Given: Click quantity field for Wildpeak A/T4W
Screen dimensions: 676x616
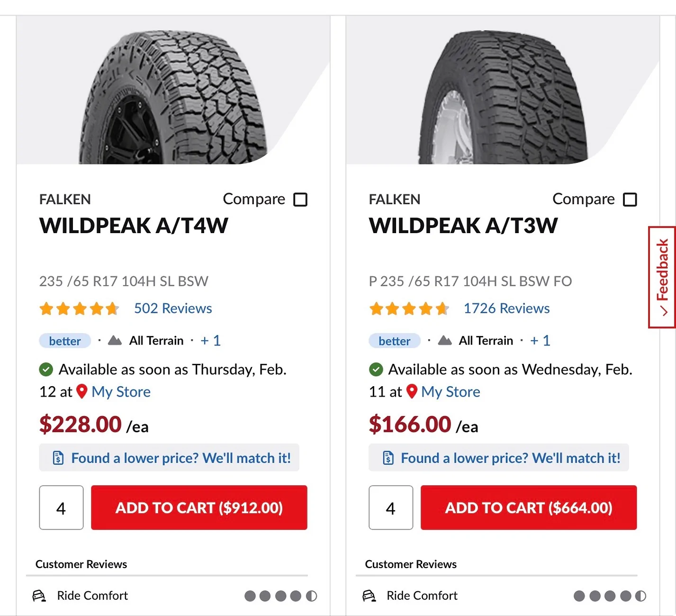Looking at the screenshot, I should pos(61,507).
